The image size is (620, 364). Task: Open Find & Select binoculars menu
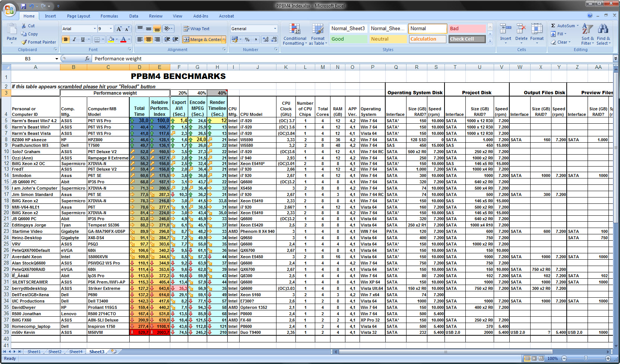603,34
